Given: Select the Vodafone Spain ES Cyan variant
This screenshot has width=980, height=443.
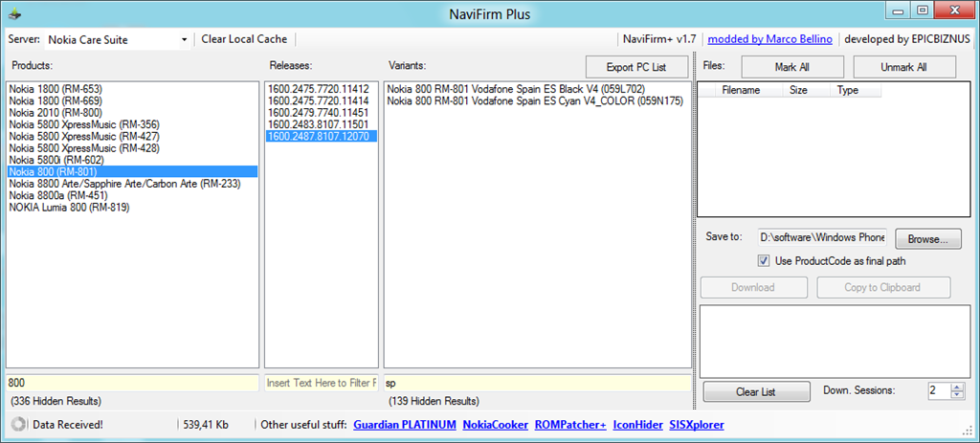Looking at the screenshot, I should coord(534,100).
